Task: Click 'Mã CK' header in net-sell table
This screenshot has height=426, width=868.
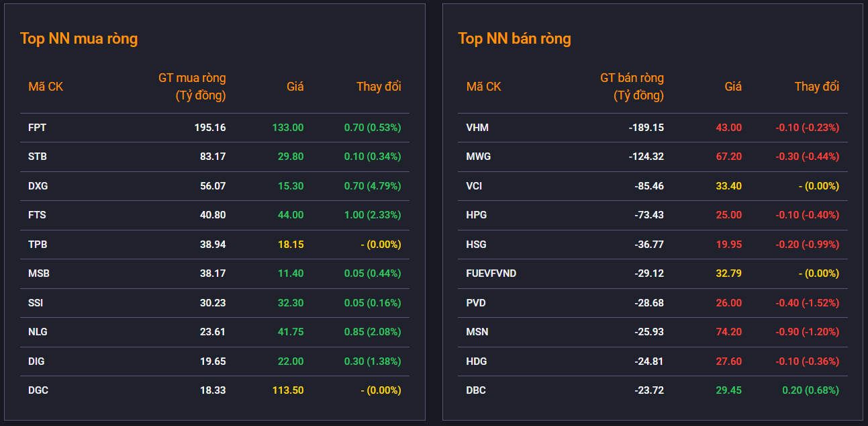Action: pos(484,87)
